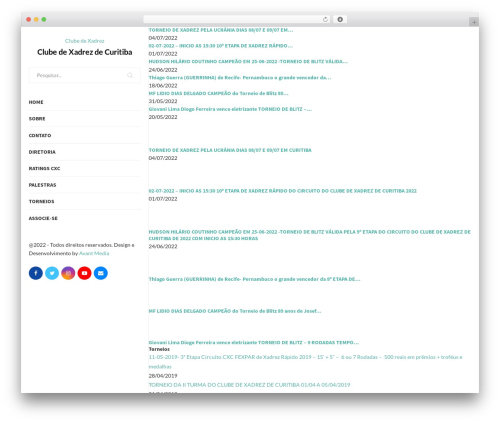Open the TORNEIOS menu item
500x423 pixels.
click(41, 201)
